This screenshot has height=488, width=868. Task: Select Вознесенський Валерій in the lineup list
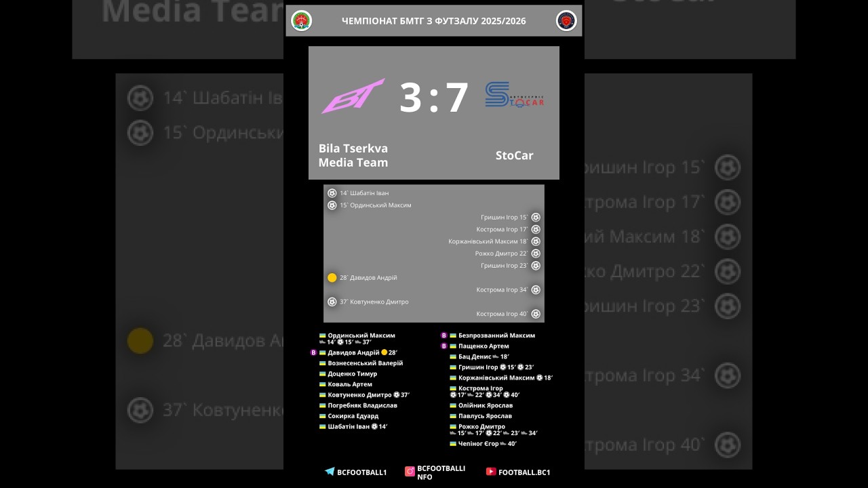point(366,363)
